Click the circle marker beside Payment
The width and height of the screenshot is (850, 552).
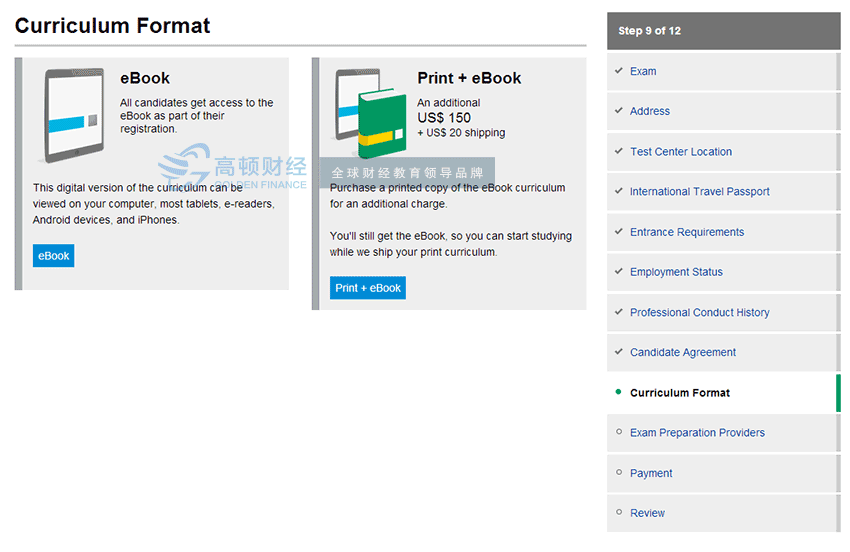point(619,473)
